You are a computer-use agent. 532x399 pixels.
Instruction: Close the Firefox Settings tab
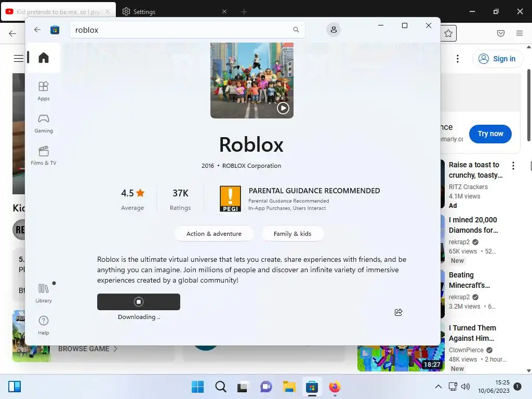coord(224,11)
